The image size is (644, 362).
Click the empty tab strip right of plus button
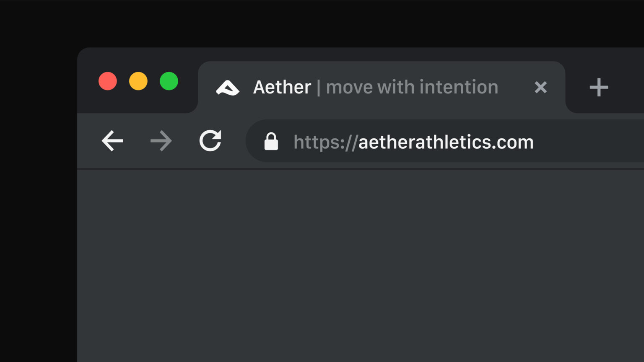(629, 87)
